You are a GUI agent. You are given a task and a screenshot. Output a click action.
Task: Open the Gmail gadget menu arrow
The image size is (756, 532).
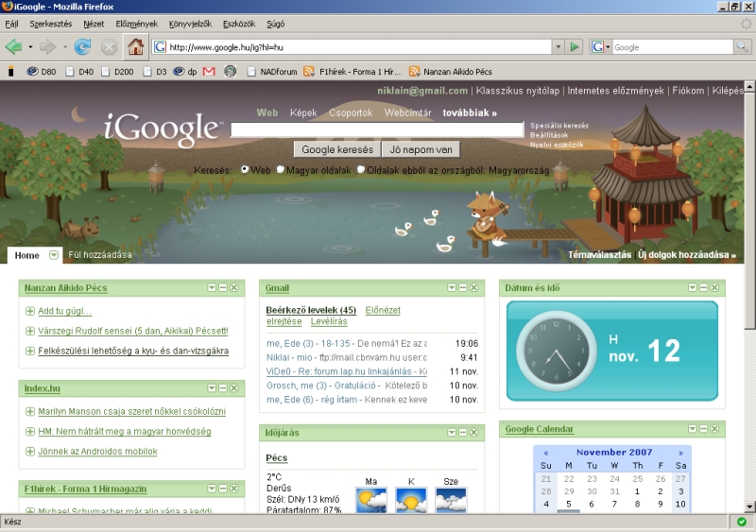pos(452,287)
